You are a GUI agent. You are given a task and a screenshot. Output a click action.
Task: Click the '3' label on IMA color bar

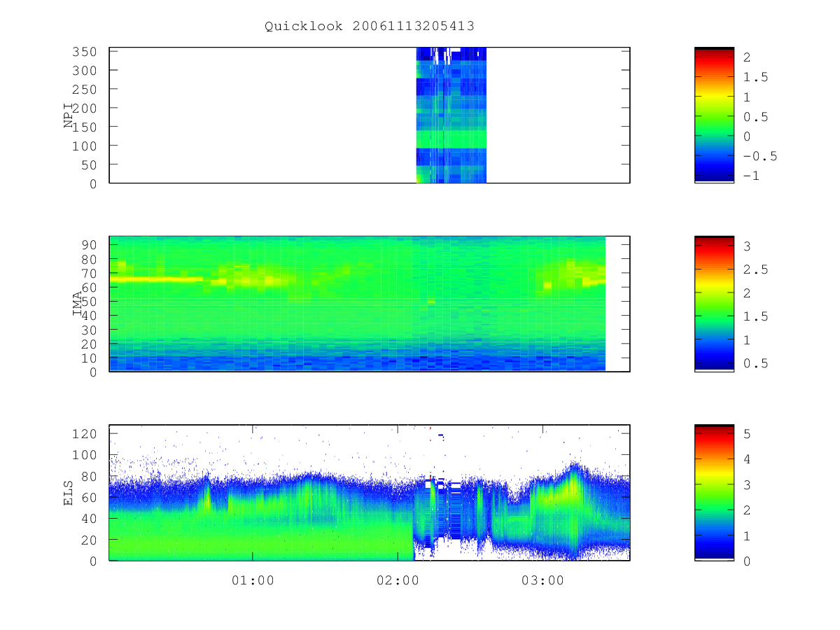pyautogui.click(x=748, y=246)
